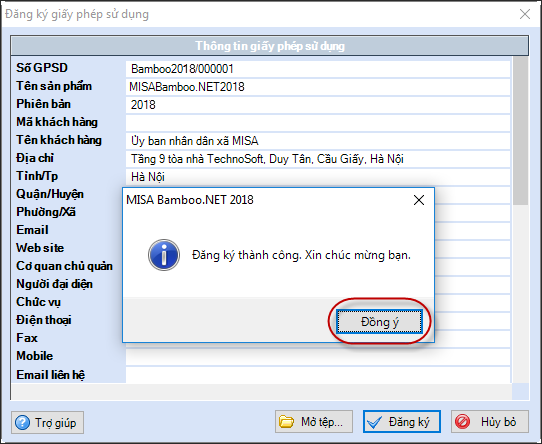Click the blue information icon in the message
Image resolution: width=542 pixels, height=444 pixels.
[164, 255]
